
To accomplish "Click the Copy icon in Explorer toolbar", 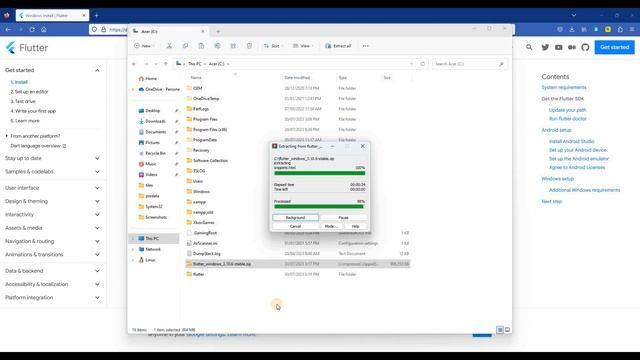I will point(185,46).
